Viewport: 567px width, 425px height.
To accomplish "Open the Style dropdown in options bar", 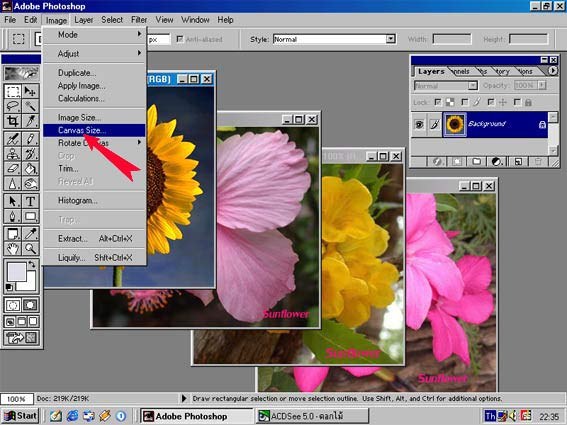I will (x=390, y=39).
